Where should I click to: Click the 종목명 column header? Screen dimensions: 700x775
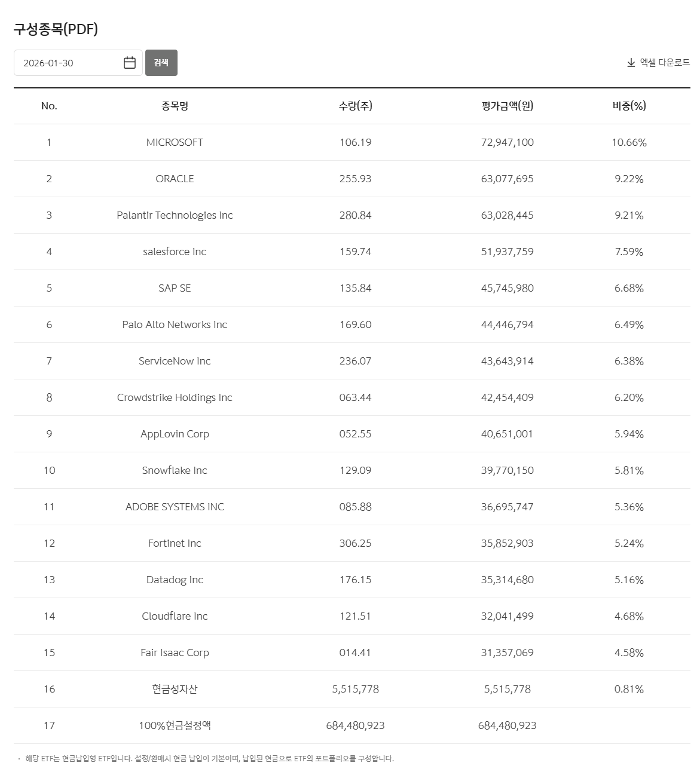(175, 106)
